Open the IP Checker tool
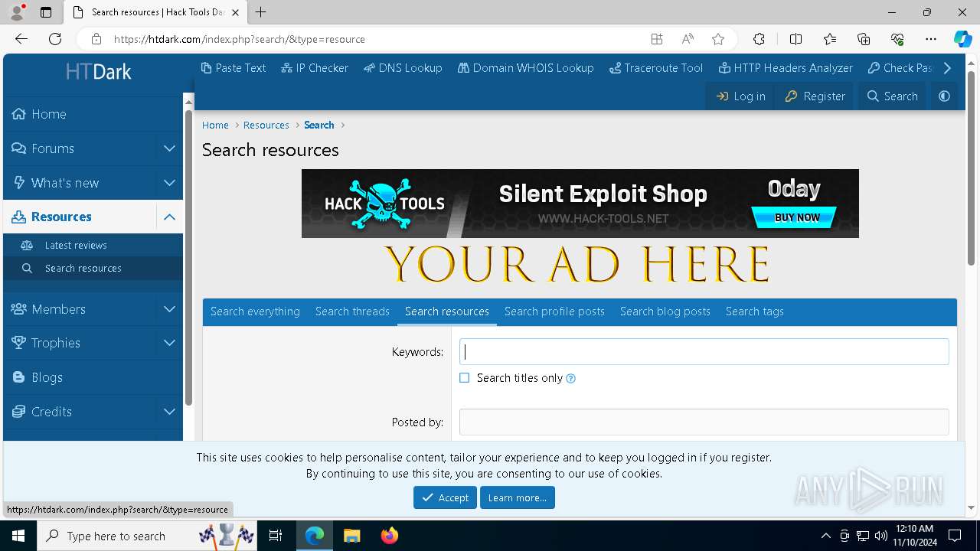 coord(314,67)
